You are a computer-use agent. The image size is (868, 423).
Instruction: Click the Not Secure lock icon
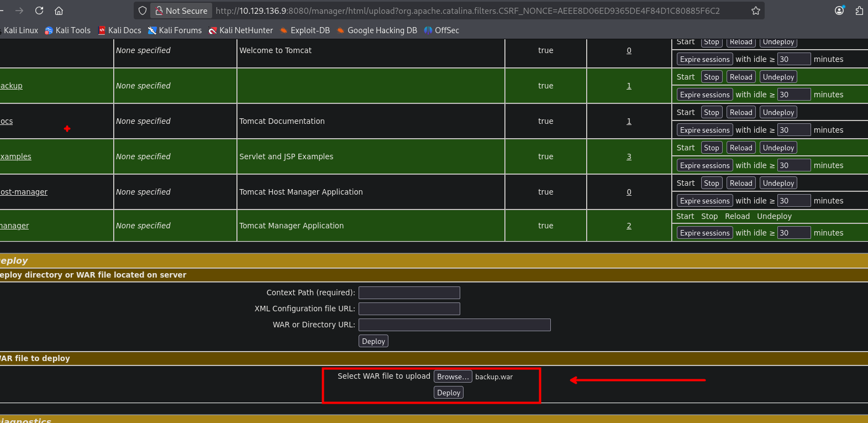tap(159, 11)
